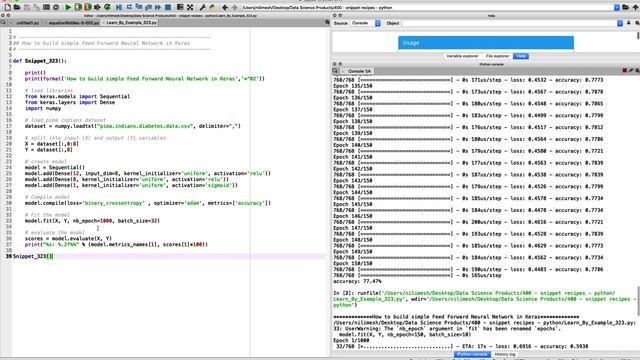Run current cell and advance
640x360 pixels.
(x=88, y=7)
